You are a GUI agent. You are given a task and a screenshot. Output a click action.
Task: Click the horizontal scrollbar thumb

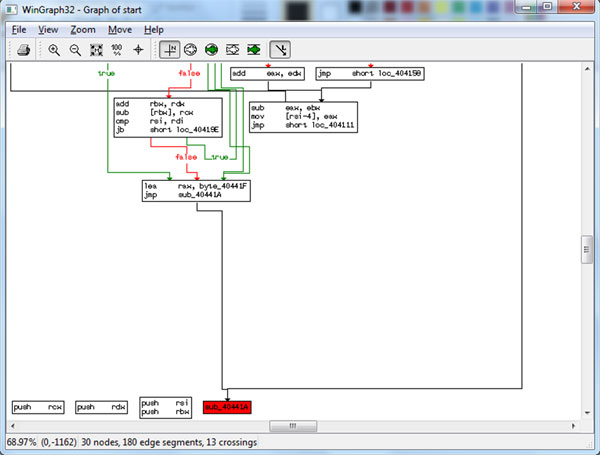tap(293, 426)
